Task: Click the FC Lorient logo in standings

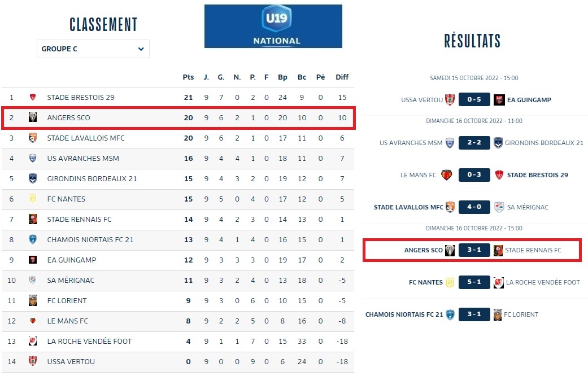Action: point(33,300)
